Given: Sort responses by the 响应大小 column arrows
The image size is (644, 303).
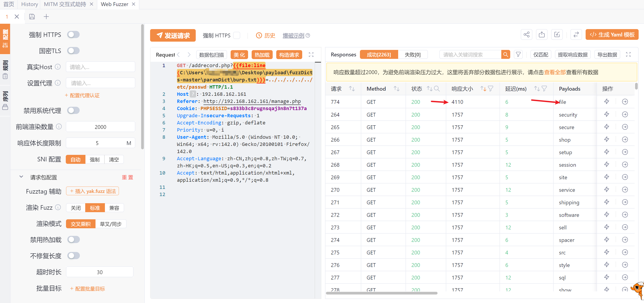Looking at the screenshot, I should [x=483, y=89].
